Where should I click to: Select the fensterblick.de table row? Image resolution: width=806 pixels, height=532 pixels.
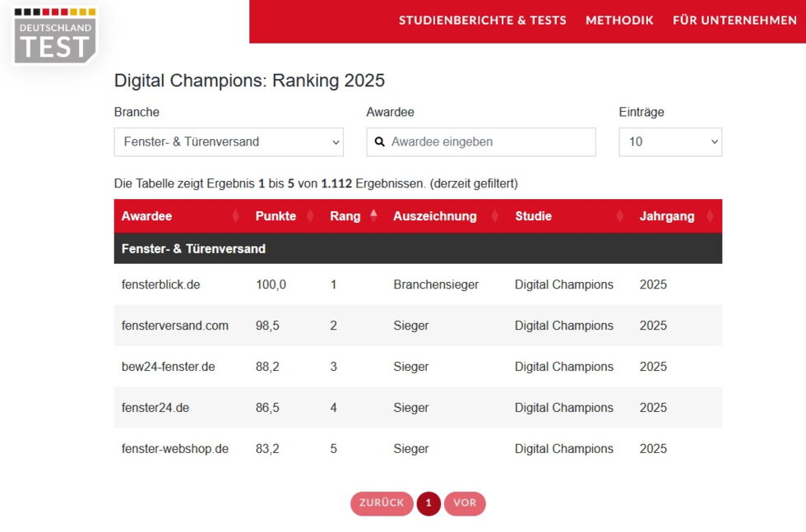tap(329, 285)
